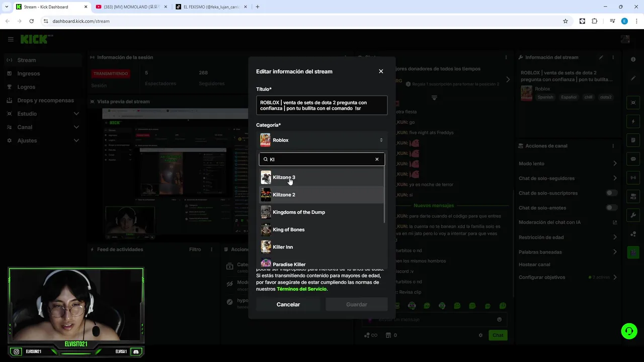The width and height of the screenshot is (644, 362).
Task: Click the category list scrollbar
Action: 385,194
